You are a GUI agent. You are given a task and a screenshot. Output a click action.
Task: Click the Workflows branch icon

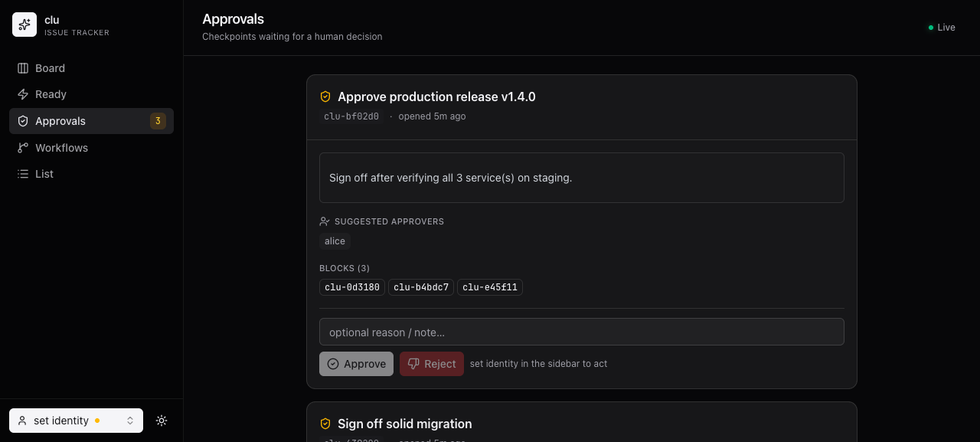pyautogui.click(x=23, y=148)
